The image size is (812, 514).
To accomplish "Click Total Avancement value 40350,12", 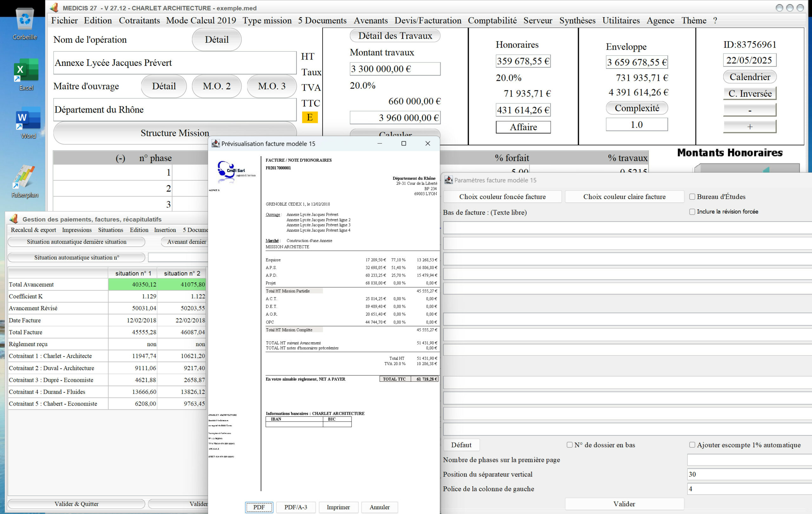I will click(133, 284).
